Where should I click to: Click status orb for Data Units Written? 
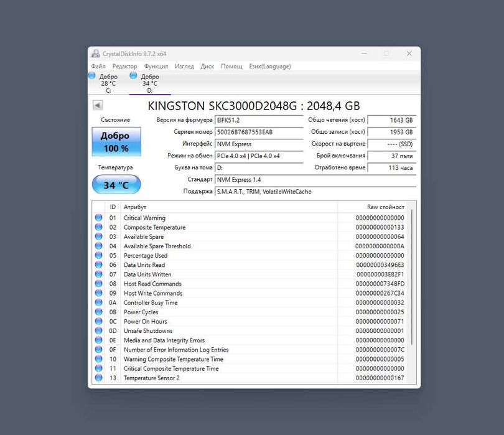tap(99, 274)
